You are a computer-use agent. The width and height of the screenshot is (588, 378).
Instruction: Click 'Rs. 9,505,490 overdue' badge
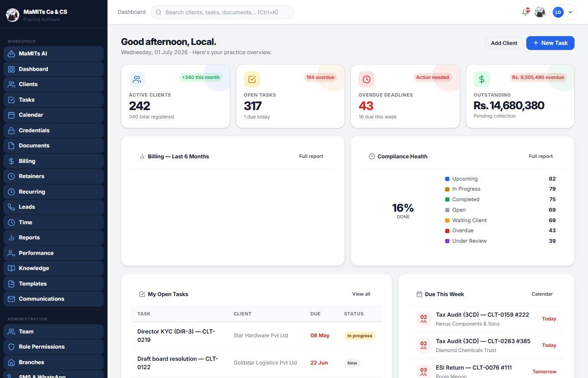click(538, 77)
